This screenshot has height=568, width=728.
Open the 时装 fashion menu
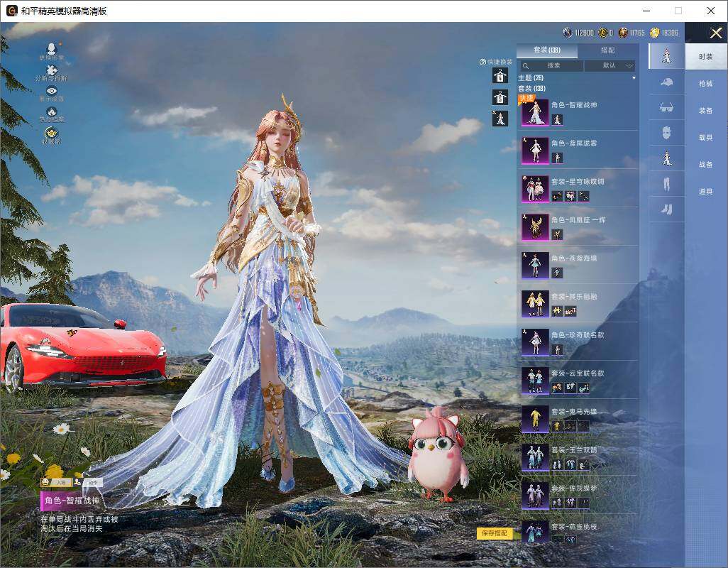pos(706,57)
